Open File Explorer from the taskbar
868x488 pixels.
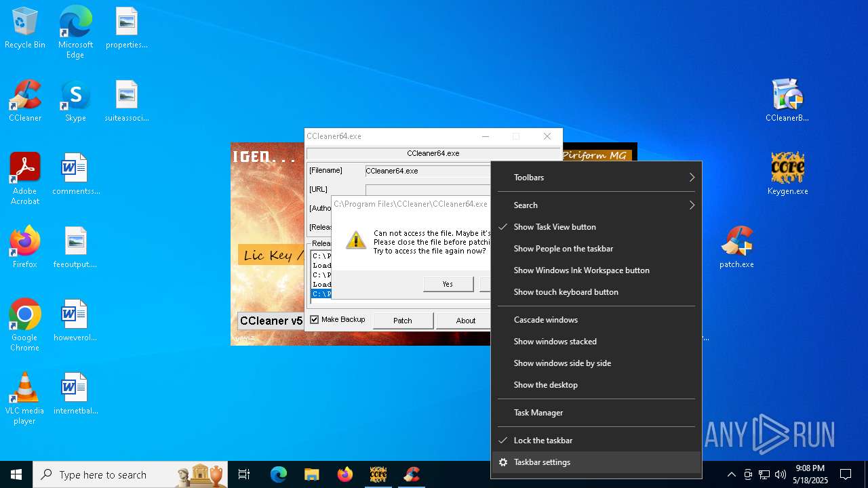pyautogui.click(x=311, y=474)
